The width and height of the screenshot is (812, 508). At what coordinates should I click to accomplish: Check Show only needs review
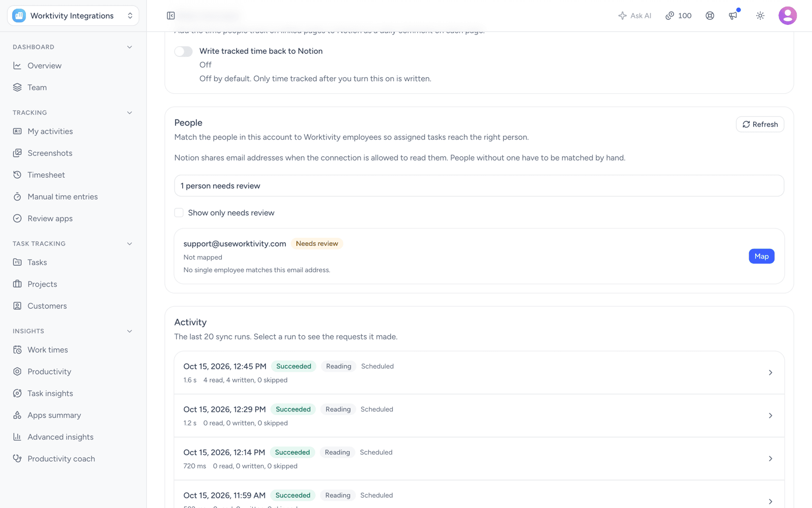[x=179, y=212]
